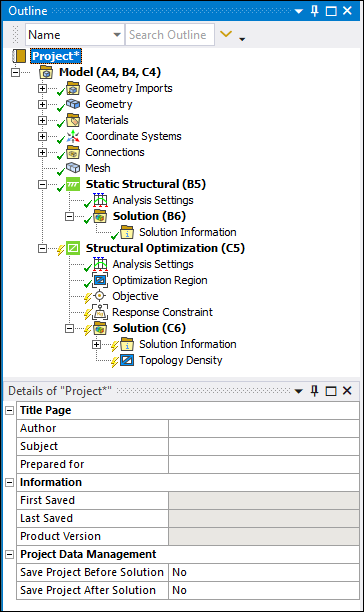This screenshot has width=364, height=612.
Task: Maximize the Outline panel
Action: [331, 11]
